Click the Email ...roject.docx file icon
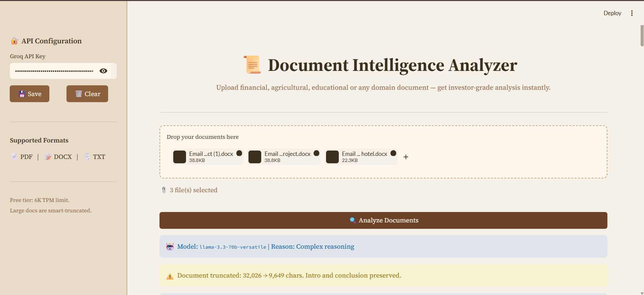The image size is (644, 295). (255, 157)
